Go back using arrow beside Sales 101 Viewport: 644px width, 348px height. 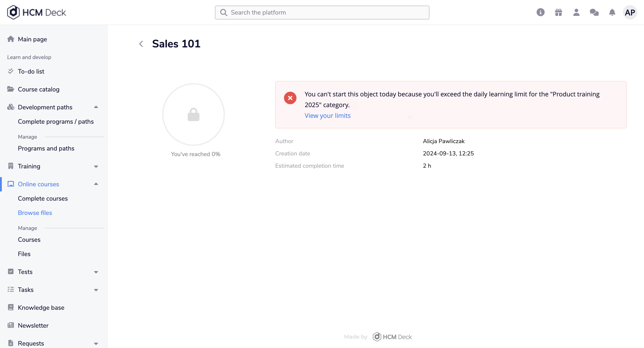point(141,44)
